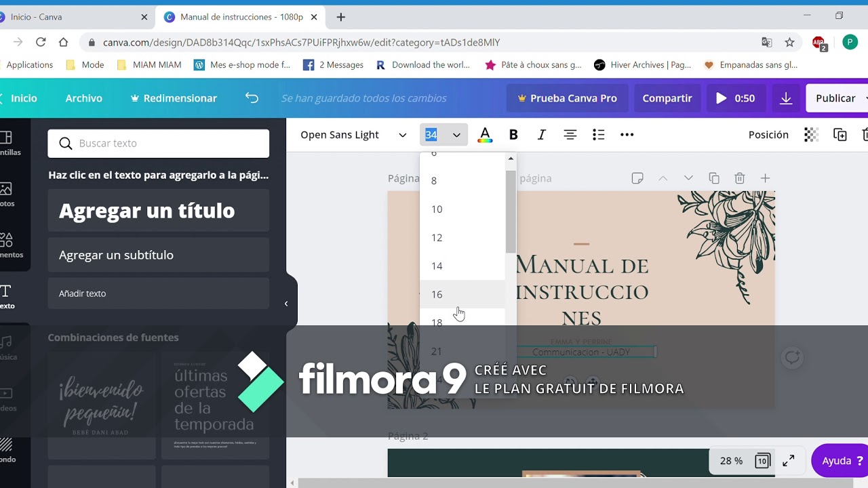Open the text color picker A
Viewport: 868px width, 488px height.
point(485,135)
